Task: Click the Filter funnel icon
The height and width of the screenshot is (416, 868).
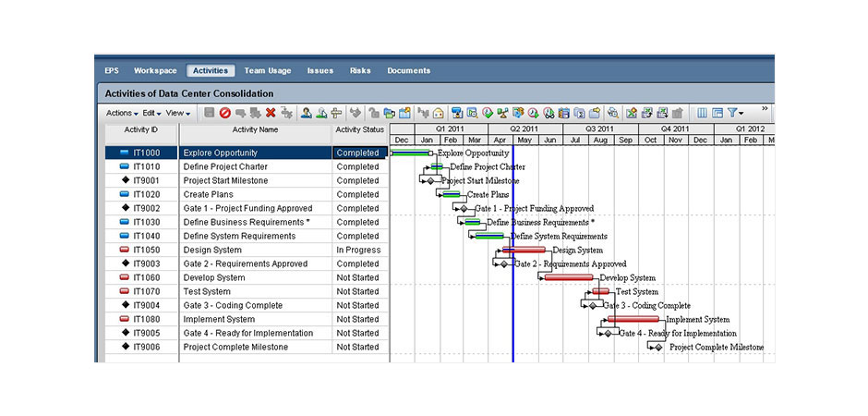Action: pyautogui.click(x=734, y=113)
